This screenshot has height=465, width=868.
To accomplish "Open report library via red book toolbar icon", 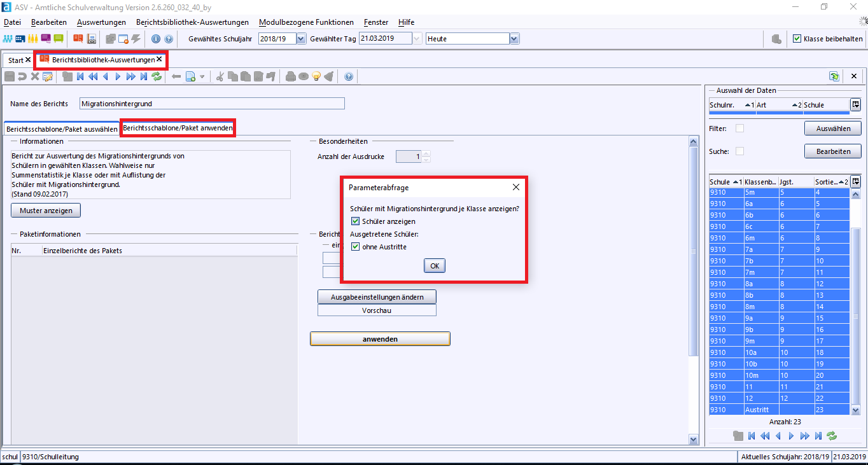I will 78,39.
